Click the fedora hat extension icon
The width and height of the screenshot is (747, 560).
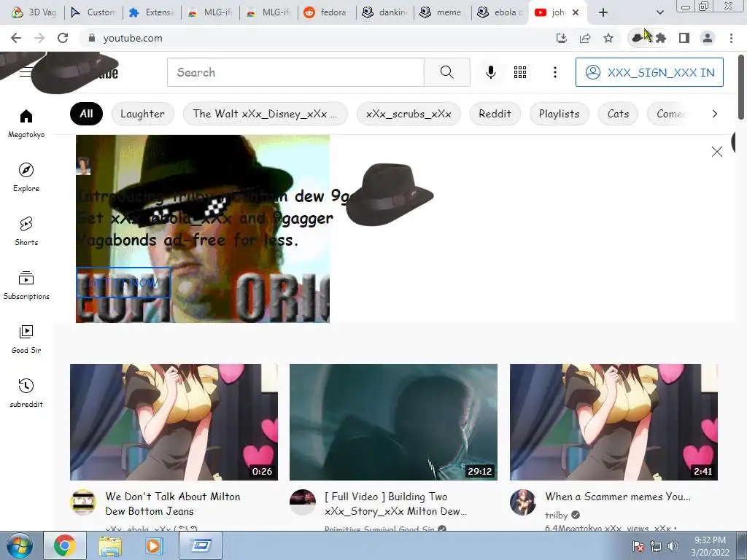(638, 38)
